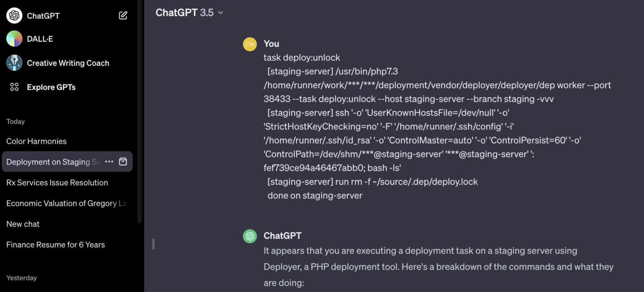
Task: Click the ChatGPT label in sidebar
Action: point(43,16)
